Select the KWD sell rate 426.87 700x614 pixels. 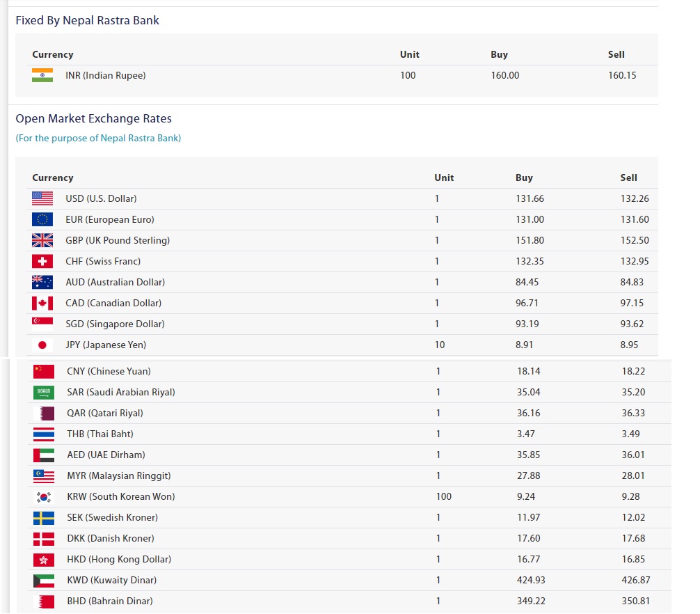pyautogui.click(x=636, y=580)
